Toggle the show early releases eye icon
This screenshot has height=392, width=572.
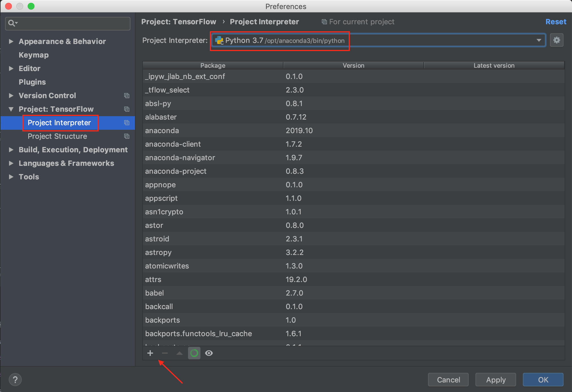tap(209, 353)
